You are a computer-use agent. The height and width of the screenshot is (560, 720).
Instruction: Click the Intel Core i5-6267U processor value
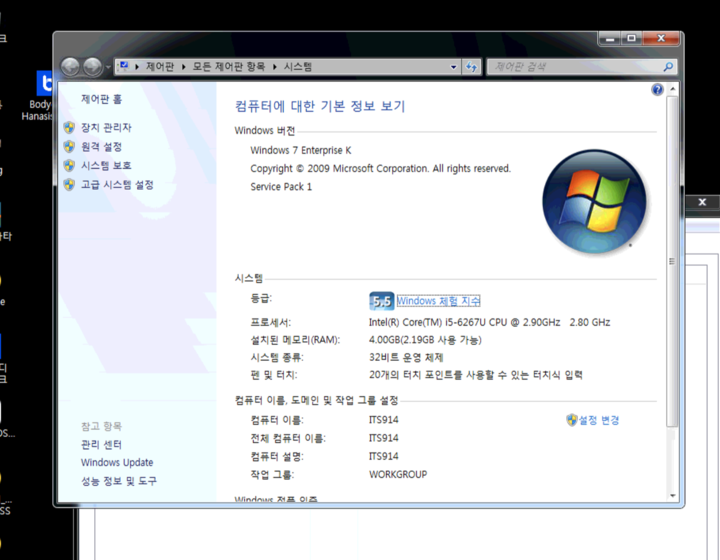(489, 322)
